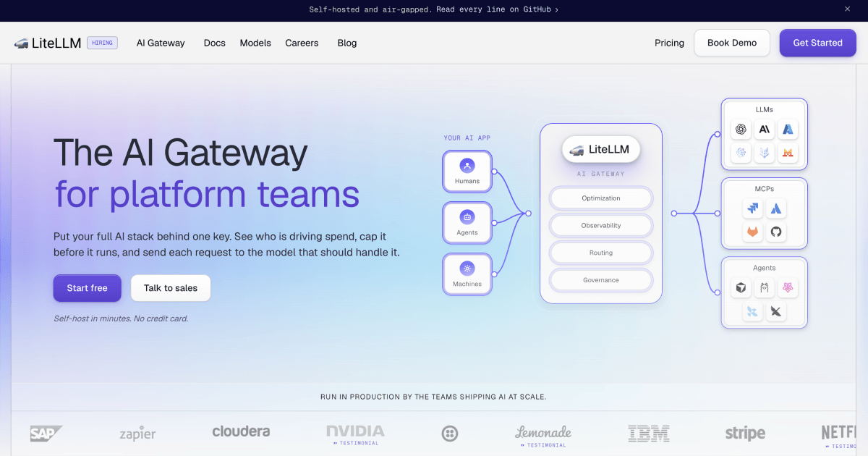The image size is (868, 456).
Task: Open the Pricing page
Action: coord(669,43)
